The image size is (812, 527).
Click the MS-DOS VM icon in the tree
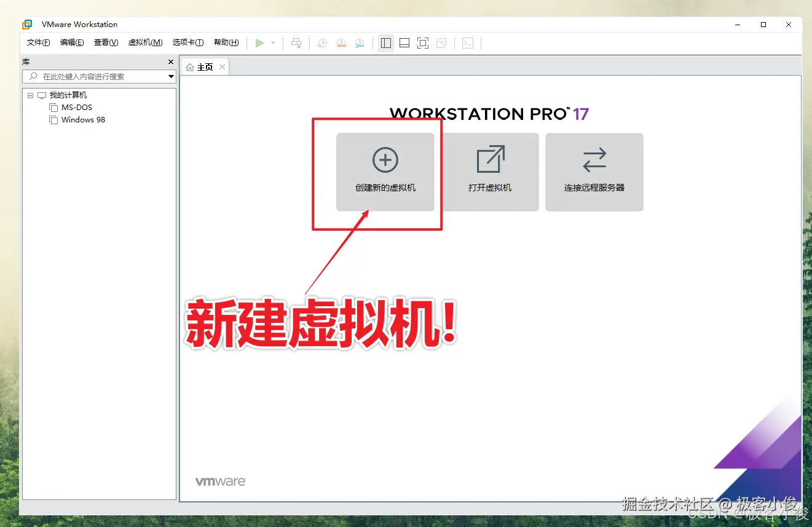coord(53,108)
